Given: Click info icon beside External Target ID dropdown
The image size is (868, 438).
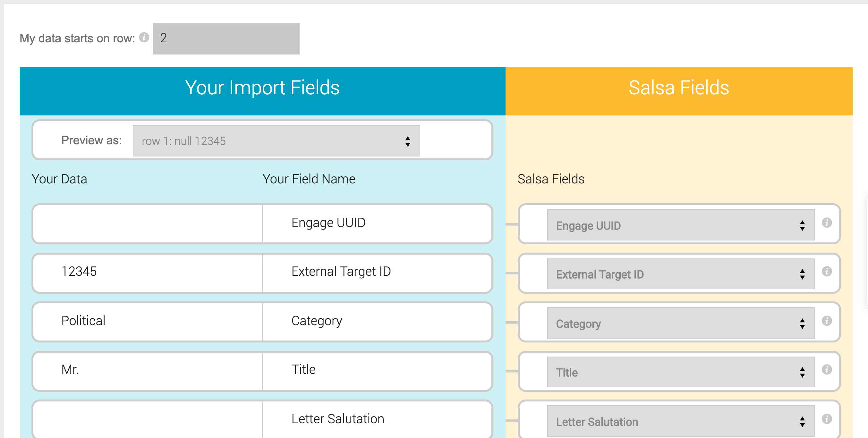Looking at the screenshot, I should [827, 272].
